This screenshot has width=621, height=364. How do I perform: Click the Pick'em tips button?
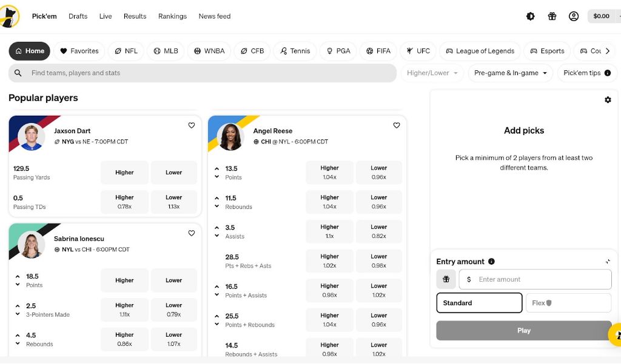(x=586, y=73)
